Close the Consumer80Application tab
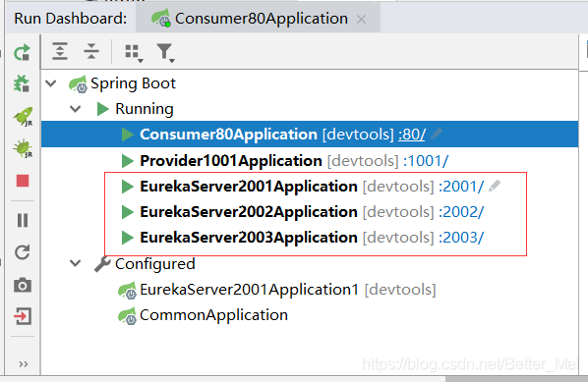 point(361,19)
